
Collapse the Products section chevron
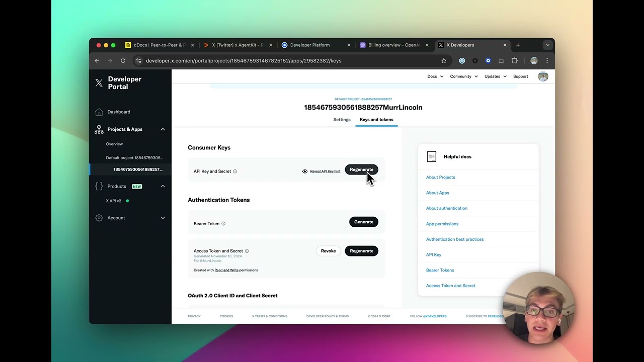click(x=163, y=186)
